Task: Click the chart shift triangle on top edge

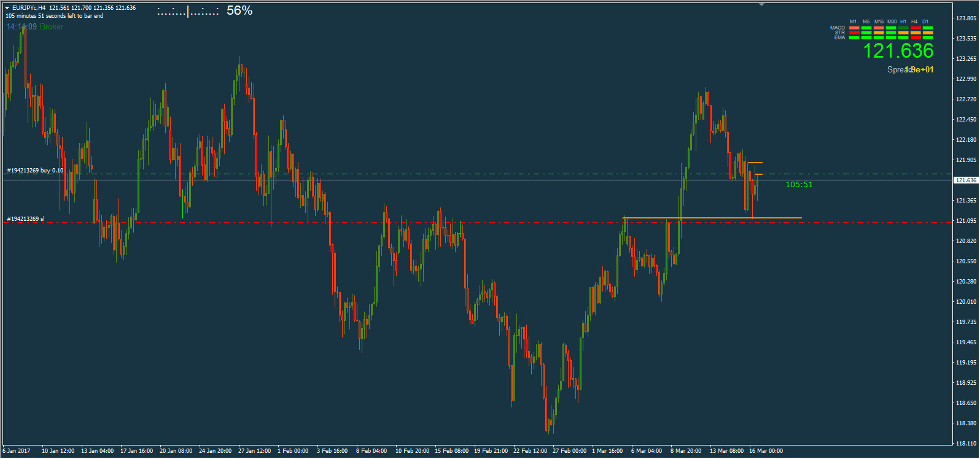Action: pos(762,5)
